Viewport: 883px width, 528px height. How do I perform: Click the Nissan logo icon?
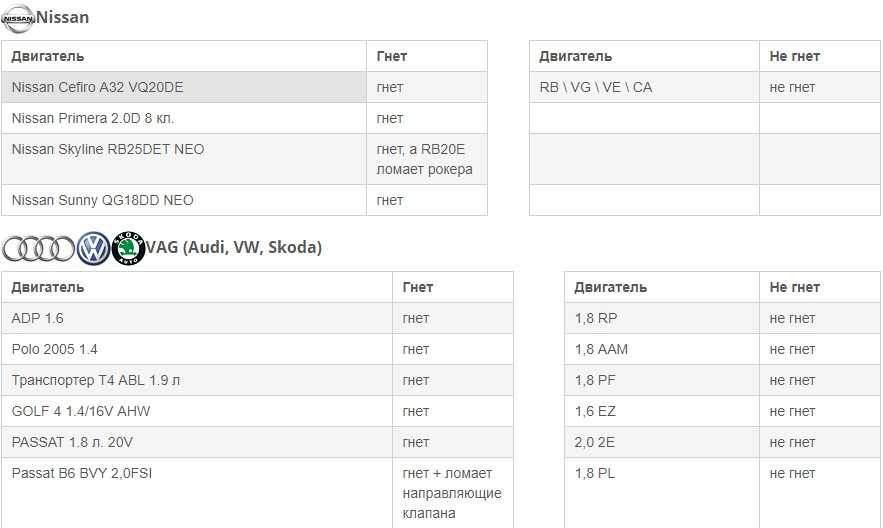[x=18, y=19]
